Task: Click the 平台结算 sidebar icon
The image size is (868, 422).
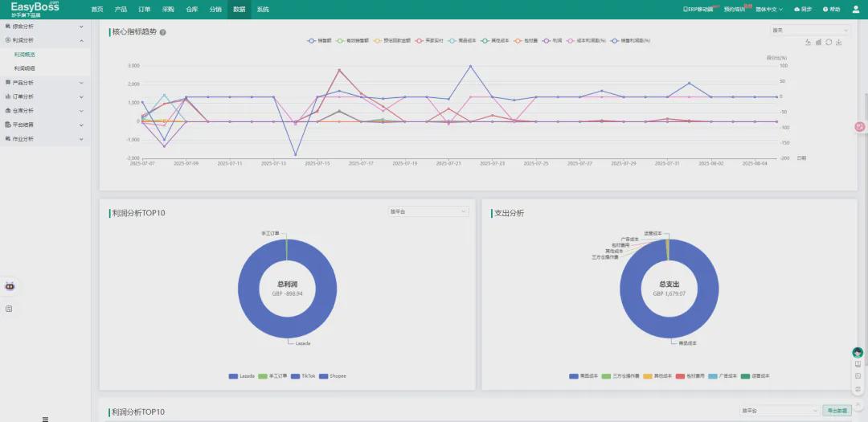Action: [8, 125]
